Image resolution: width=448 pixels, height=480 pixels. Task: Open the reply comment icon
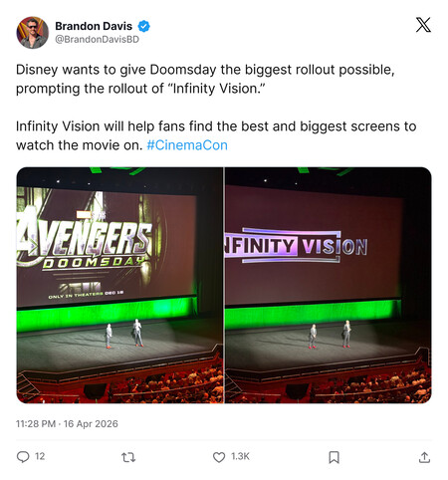point(23,457)
